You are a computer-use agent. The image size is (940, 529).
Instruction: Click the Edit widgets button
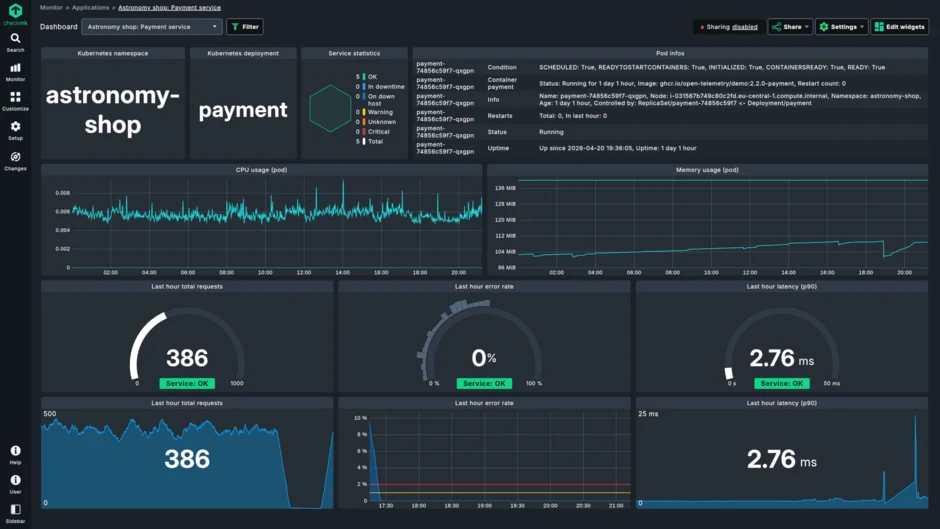point(900,27)
